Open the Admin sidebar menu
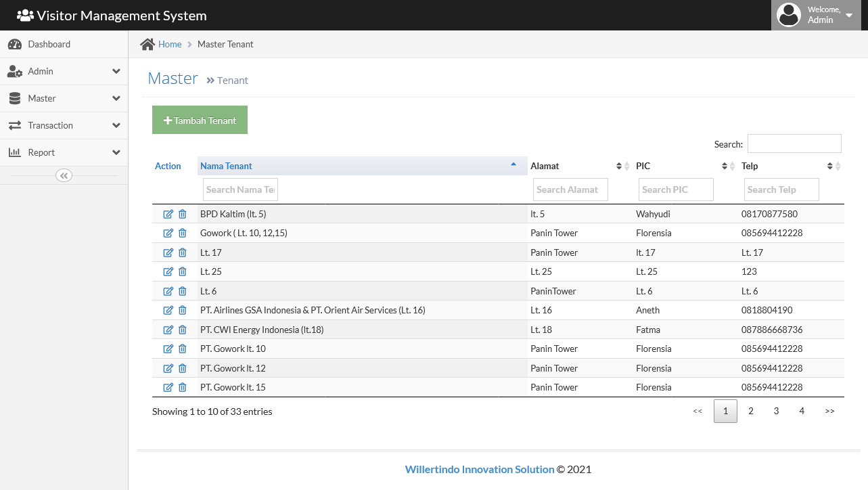Screen dimensions: 868x490 [x=64, y=71]
